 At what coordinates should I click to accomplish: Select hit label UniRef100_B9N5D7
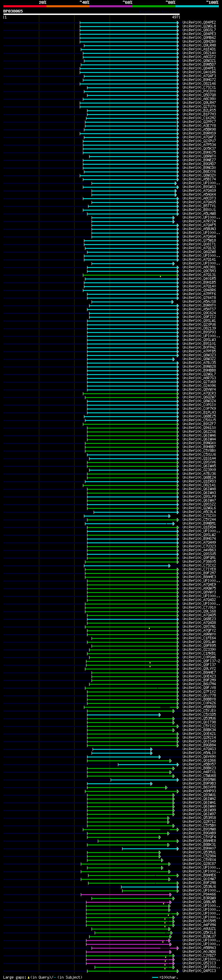(x=199, y=65)
